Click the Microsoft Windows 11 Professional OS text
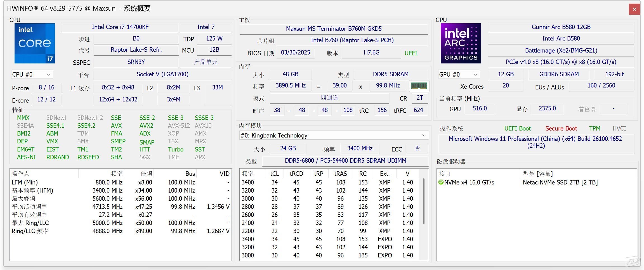644x270 pixels. pyautogui.click(x=536, y=142)
